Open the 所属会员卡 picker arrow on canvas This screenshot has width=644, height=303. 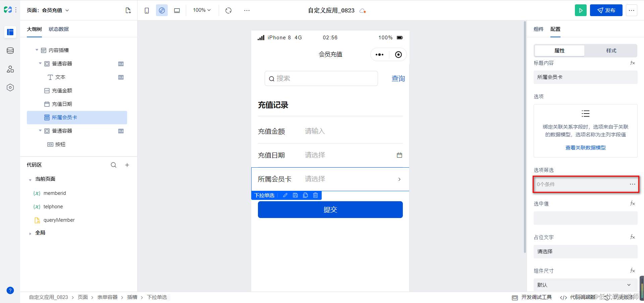click(x=399, y=179)
